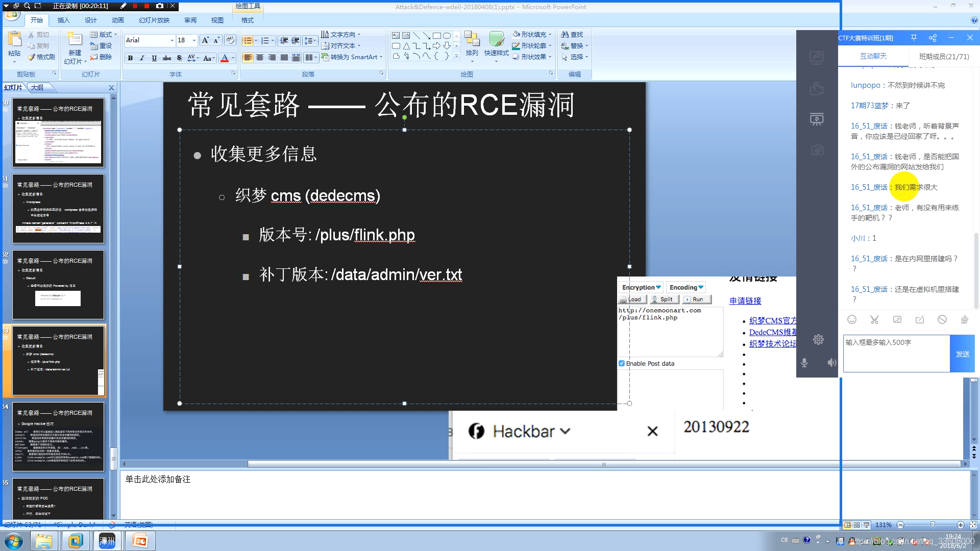Open the emoji picker in the chat
Screen dimensions: 980x551
(x=852, y=320)
